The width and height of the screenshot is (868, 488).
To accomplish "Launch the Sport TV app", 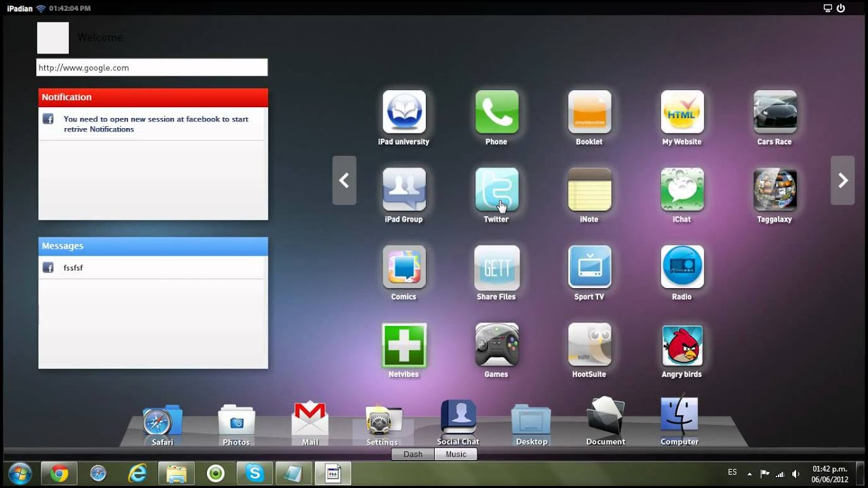I will (x=589, y=267).
